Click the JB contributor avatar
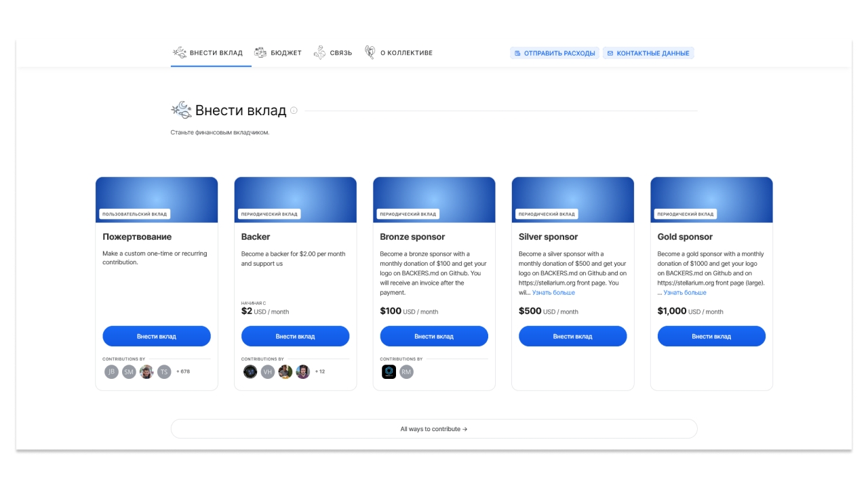The height and width of the screenshot is (488, 868). (111, 371)
